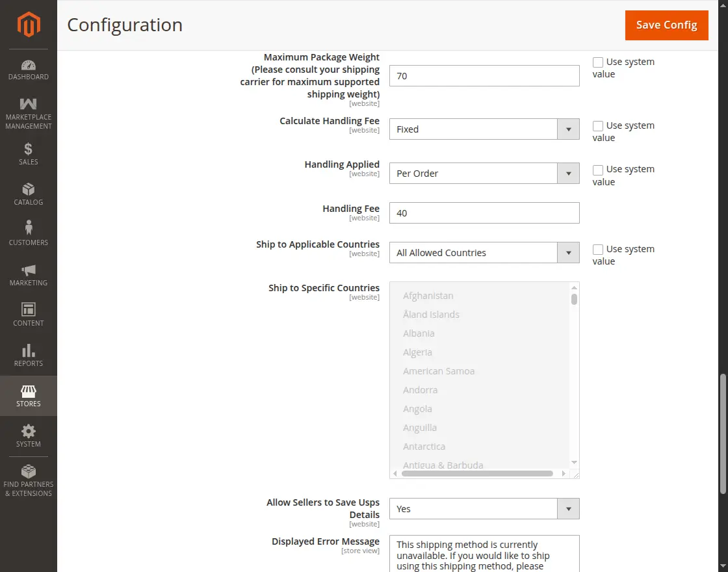Select the Customers sidebar icon

[x=28, y=229]
